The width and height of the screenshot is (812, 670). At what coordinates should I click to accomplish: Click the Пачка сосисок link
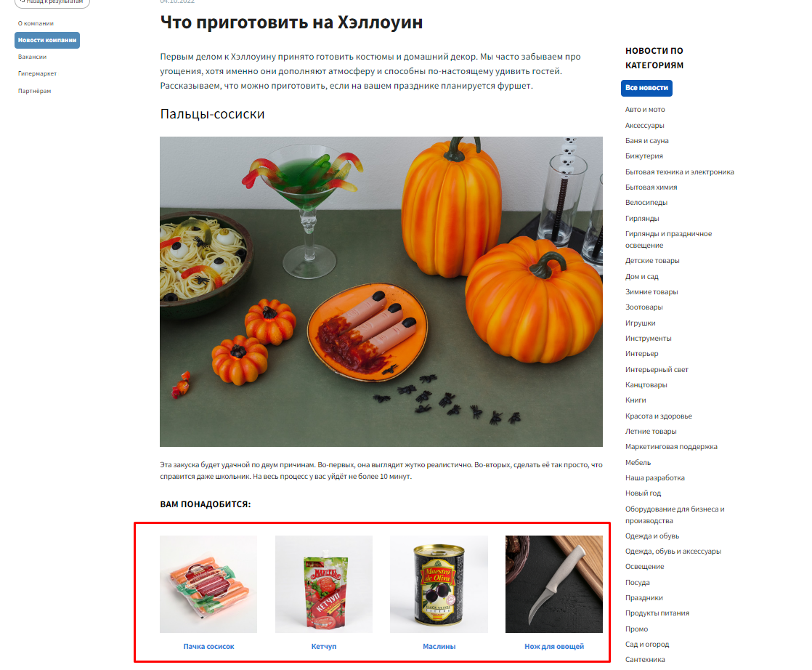click(x=208, y=646)
